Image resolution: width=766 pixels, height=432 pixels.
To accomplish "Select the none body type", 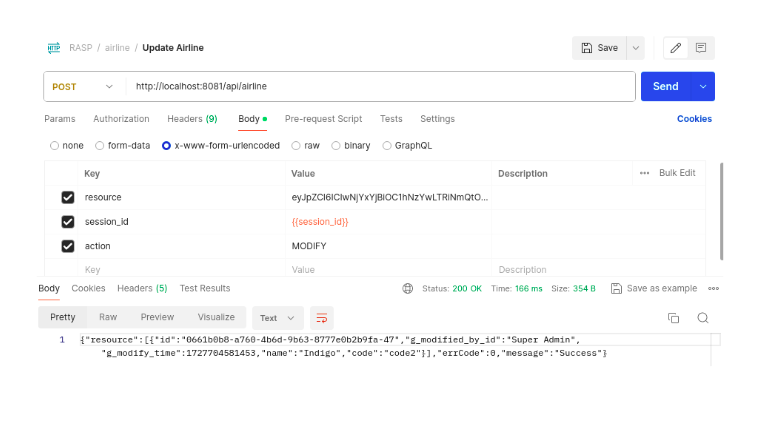I will coord(54,146).
